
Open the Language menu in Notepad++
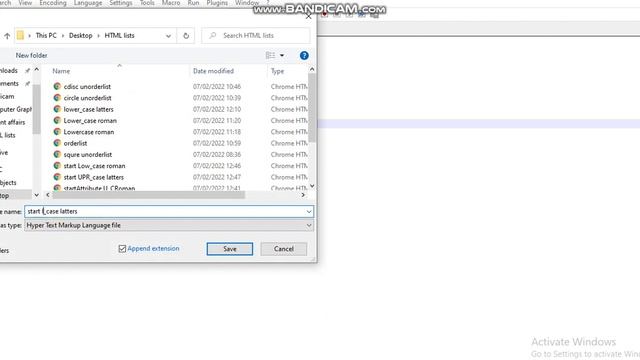pos(88,3)
